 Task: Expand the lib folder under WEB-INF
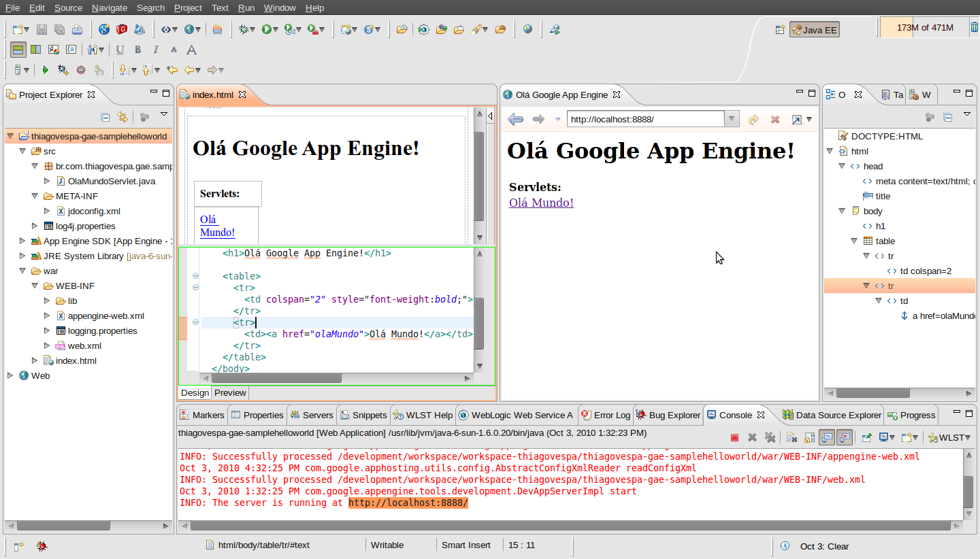click(x=47, y=301)
